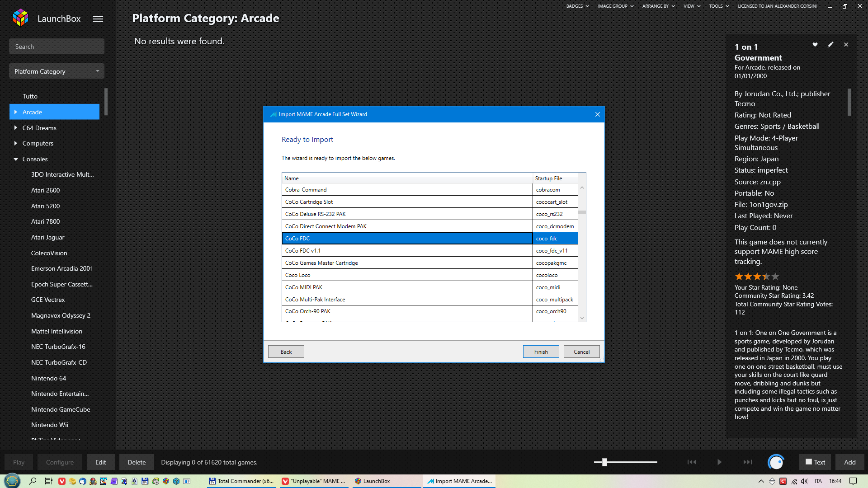Sort import list by Name column
This screenshot has width=868, height=488.
click(x=407, y=178)
